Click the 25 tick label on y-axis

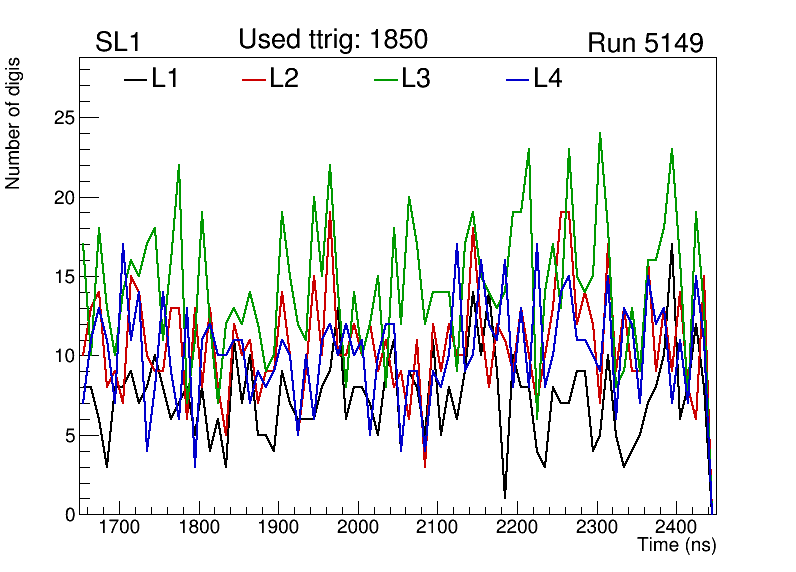(63, 118)
